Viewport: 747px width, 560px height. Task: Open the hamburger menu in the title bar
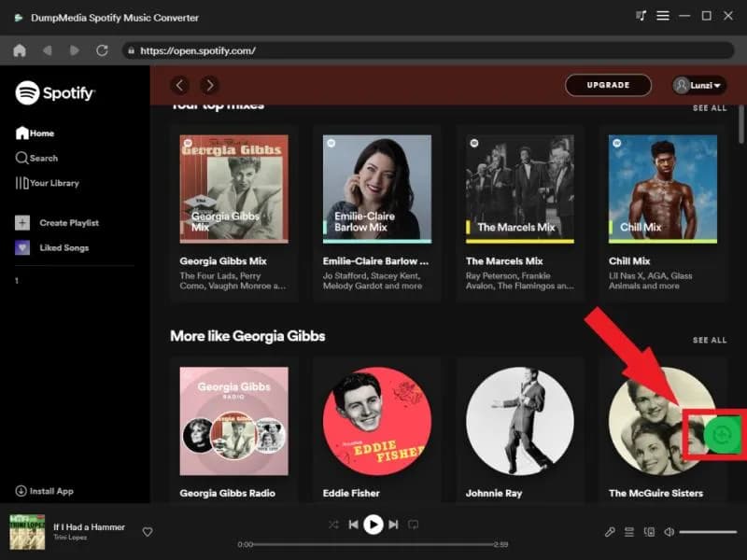(x=663, y=16)
